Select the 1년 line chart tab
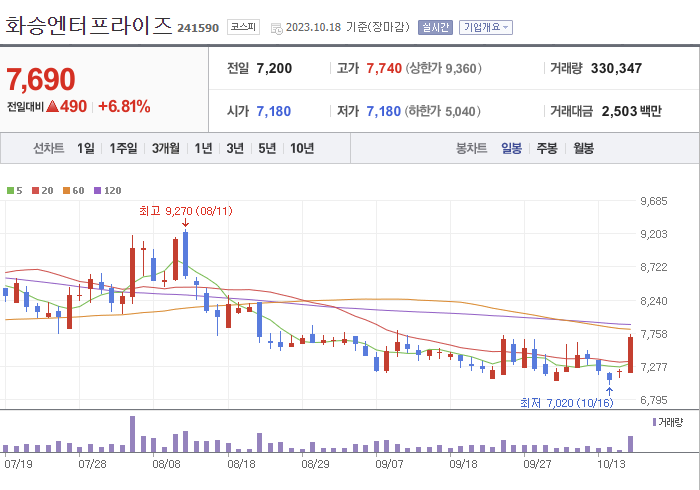This screenshot has height=490, width=700. [x=204, y=148]
